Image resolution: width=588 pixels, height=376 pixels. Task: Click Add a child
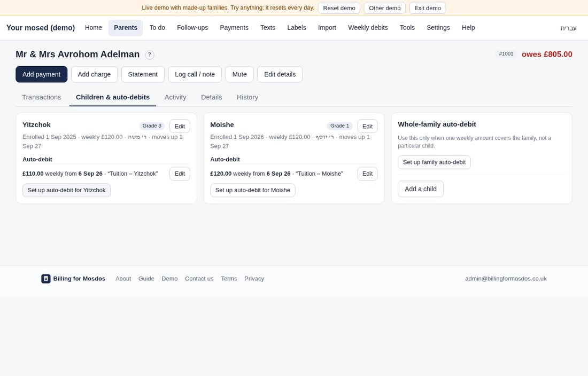pyautogui.click(x=421, y=189)
